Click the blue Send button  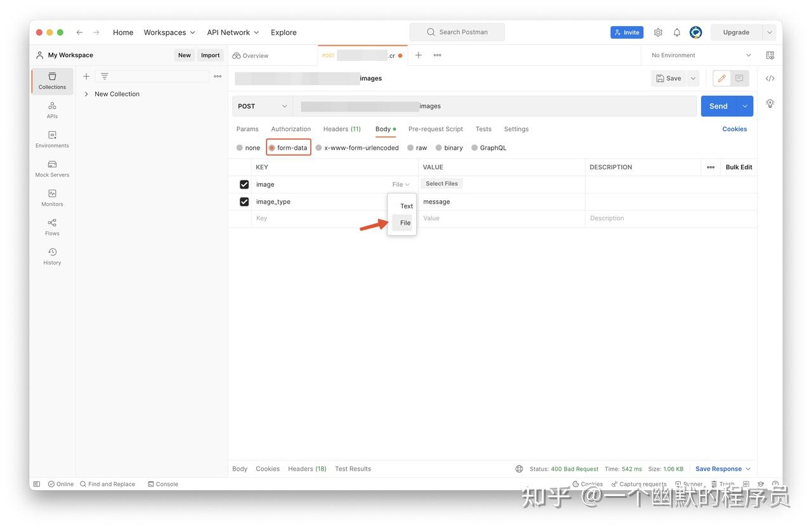pyautogui.click(x=719, y=107)
